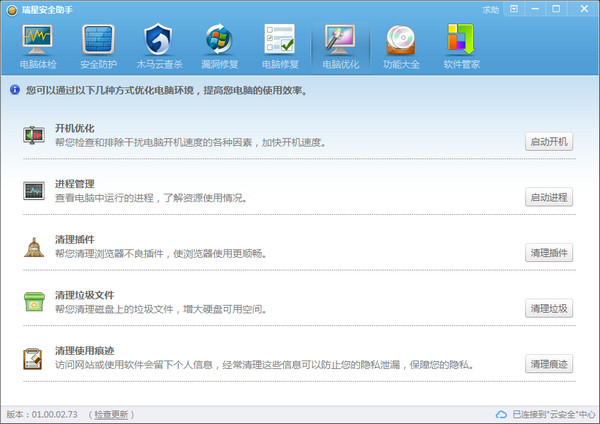Open the 电脑修复 checklist icon
The height and width of the screenshot is (424, 600).
[x=279, y=47]
